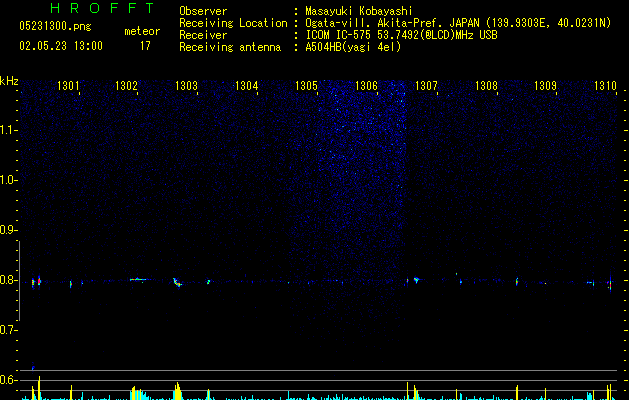
Task: Click the 1.1 kHz frequency axis label
Action: coord(8,130)
